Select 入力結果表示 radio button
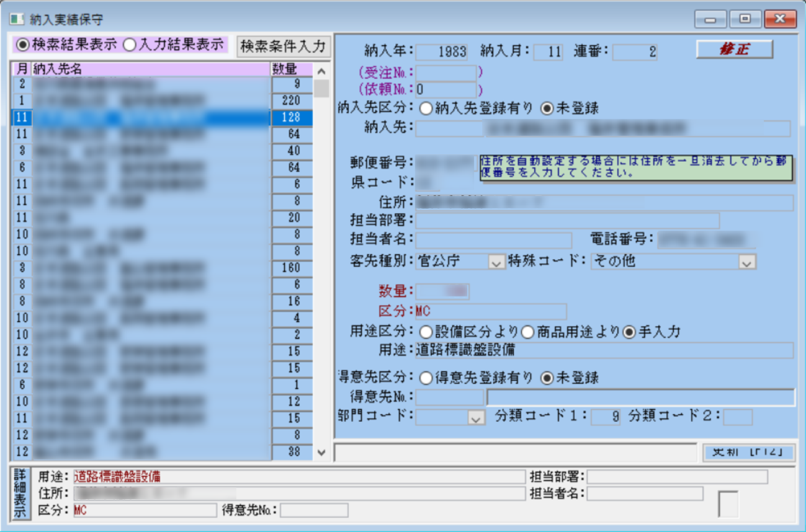This screenshot has width=806, height=532. coord(130,45)
